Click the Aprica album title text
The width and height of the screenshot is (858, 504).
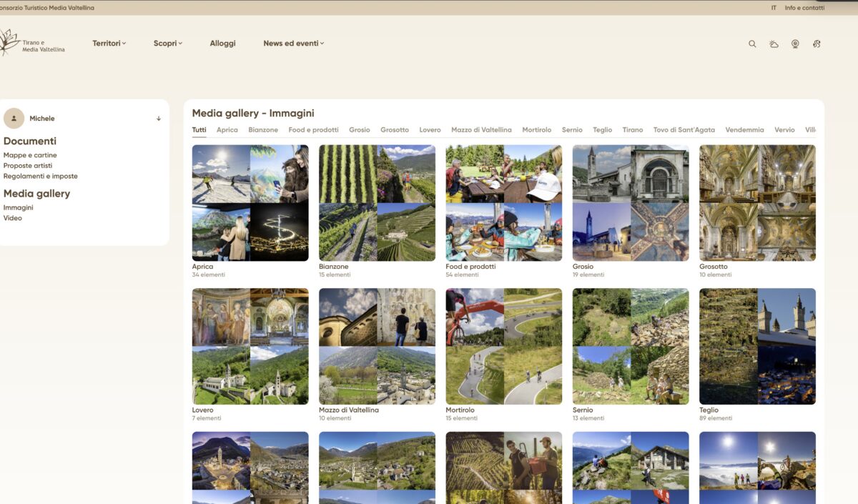(x=202, y=267)
